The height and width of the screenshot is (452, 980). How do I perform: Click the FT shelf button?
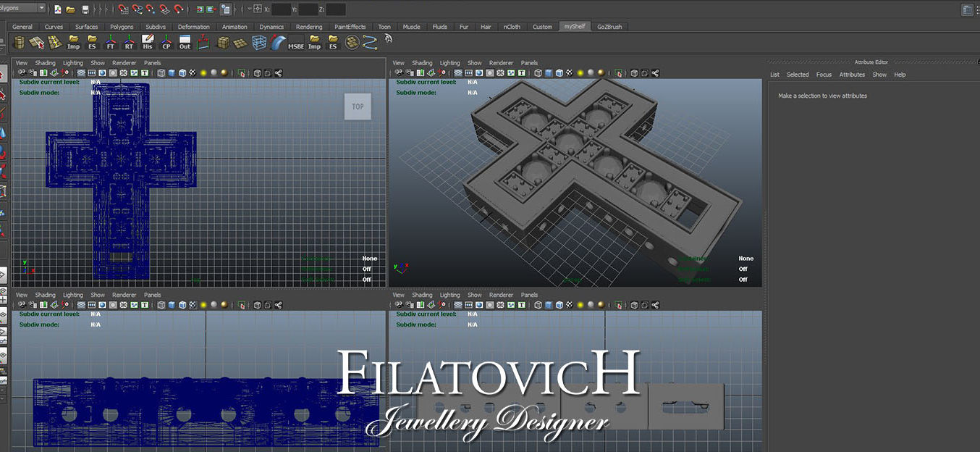click(111, 43)
